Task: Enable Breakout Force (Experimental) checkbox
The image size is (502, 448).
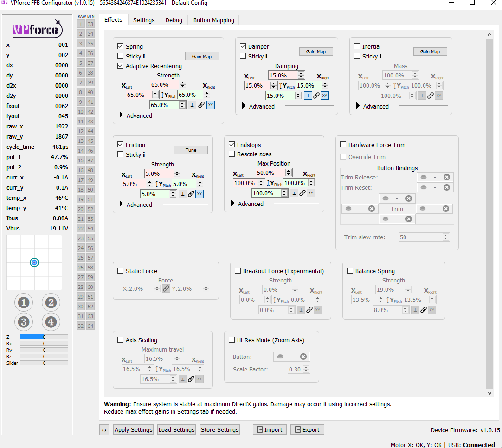Action: point(238,271)
